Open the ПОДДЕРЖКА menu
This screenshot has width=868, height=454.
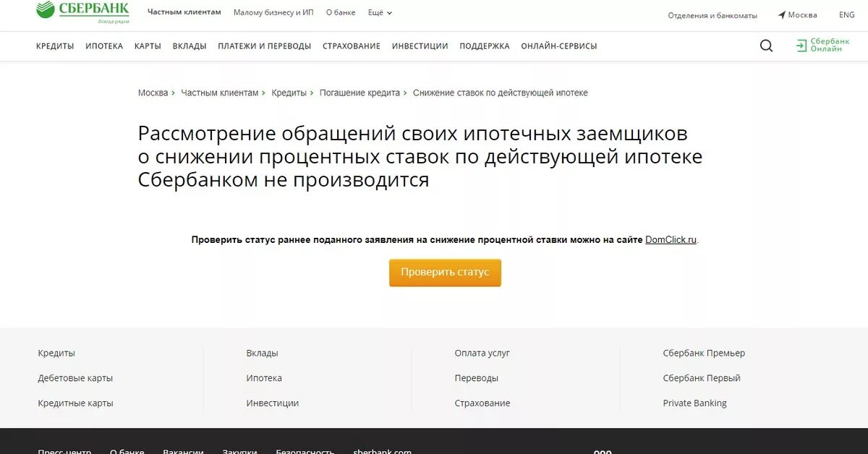485,46
